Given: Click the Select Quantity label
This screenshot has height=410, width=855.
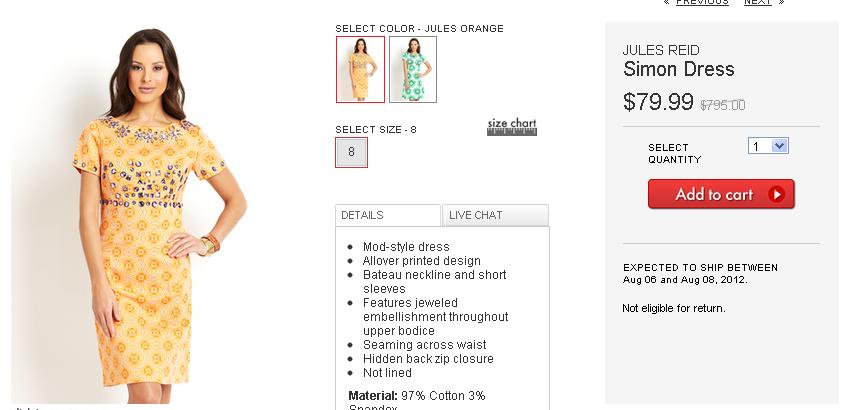Looking at the screenshot, I should (674, 153).
